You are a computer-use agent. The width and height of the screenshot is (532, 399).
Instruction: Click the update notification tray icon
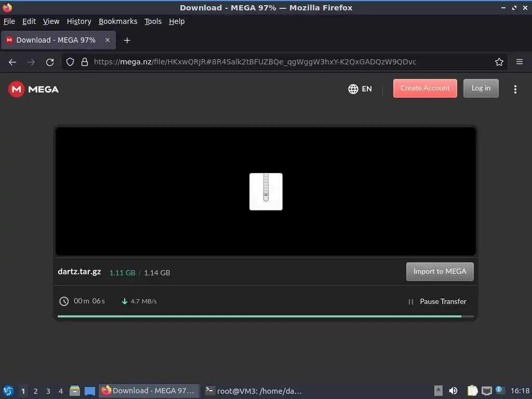click(499, 390)
